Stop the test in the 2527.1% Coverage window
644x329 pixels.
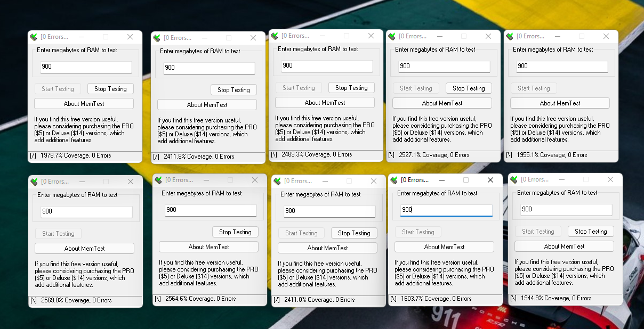point(469,88)
